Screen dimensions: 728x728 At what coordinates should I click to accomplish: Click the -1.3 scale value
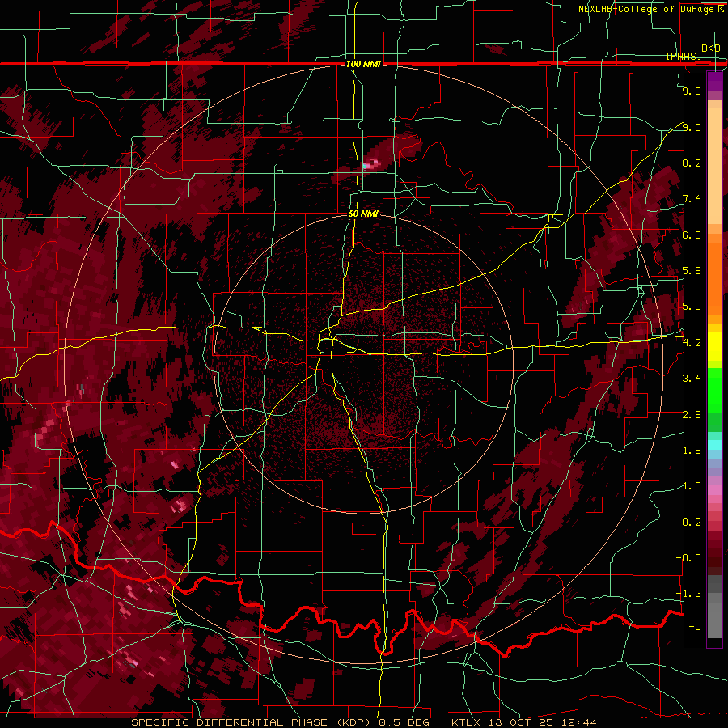pos(689,594)
